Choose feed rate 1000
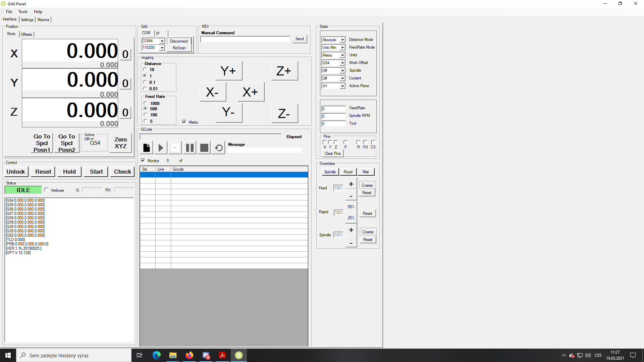644x362 pixels. click(x=146, y=103)
